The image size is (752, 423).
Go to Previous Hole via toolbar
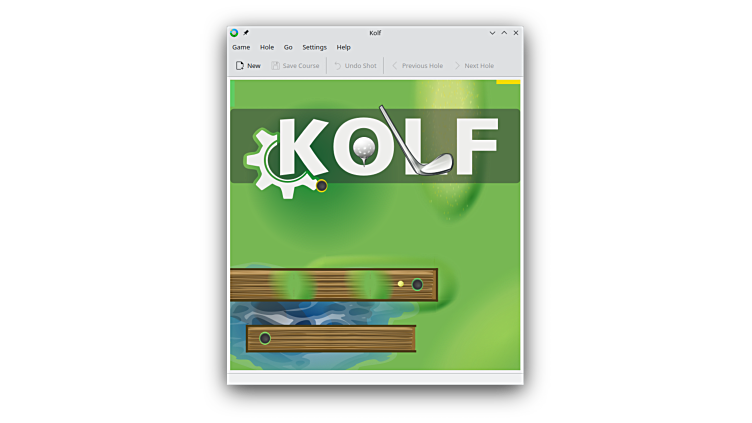(417, 66)
